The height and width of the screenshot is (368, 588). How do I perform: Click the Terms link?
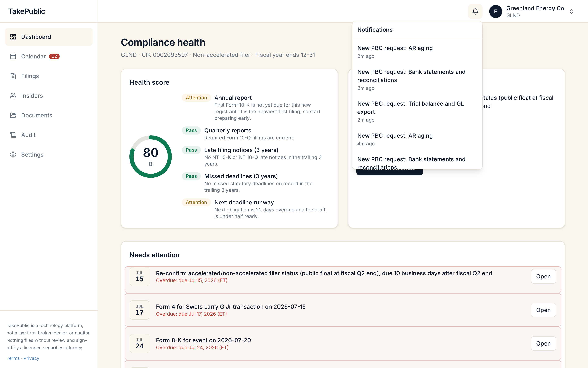[x=13, y=358]
